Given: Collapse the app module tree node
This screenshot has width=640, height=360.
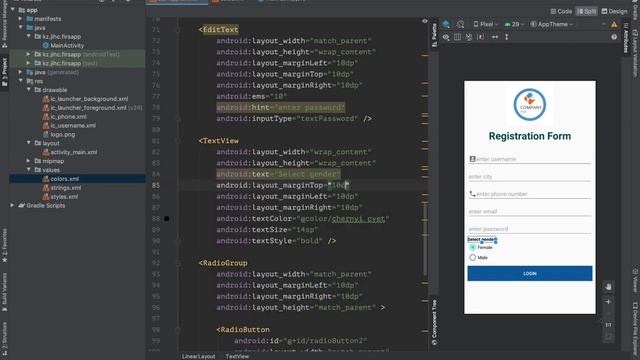Looking at the screenshot, I should pos(13,10).
